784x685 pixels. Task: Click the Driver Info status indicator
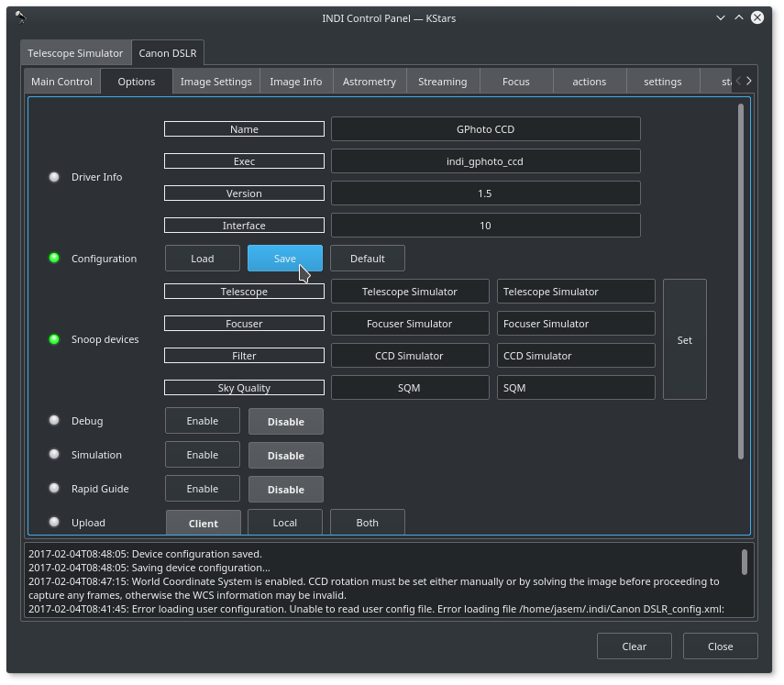(x=54, y=177)
